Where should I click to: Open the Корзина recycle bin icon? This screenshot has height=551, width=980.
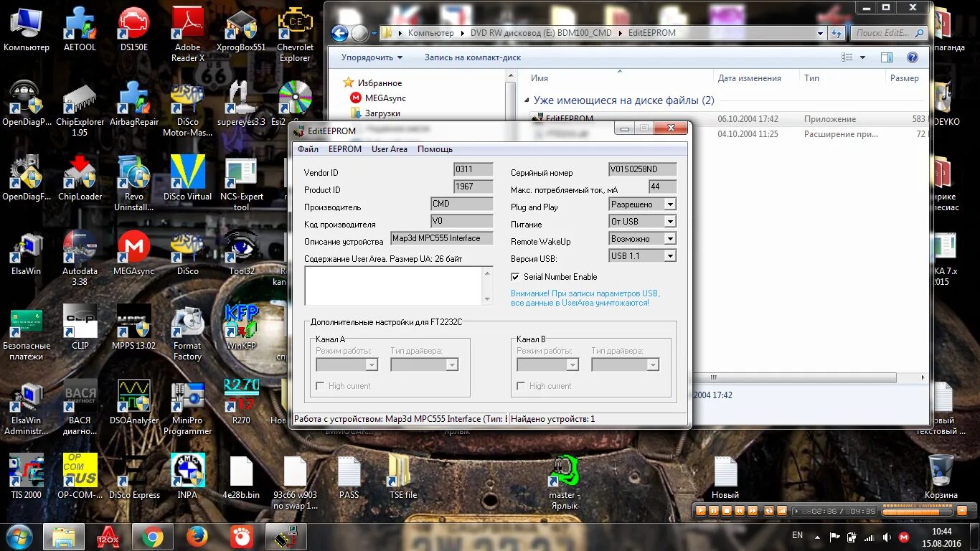tap(941, 478)
